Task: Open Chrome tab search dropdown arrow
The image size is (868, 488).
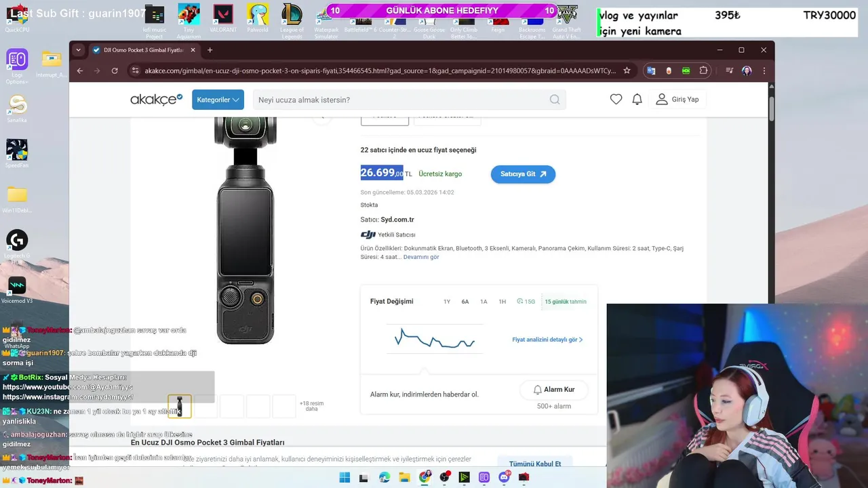Action: coord(79,49)
